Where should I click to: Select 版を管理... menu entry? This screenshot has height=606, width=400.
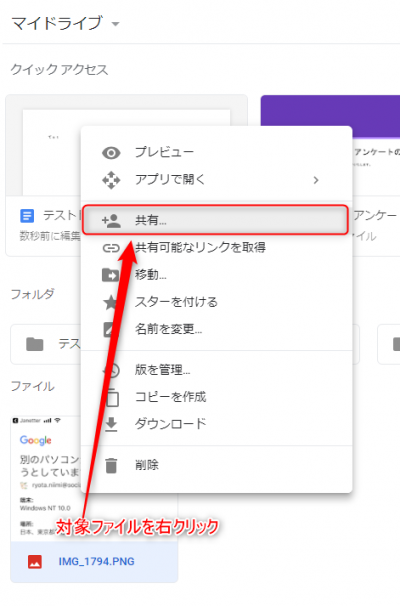[216, 370]
